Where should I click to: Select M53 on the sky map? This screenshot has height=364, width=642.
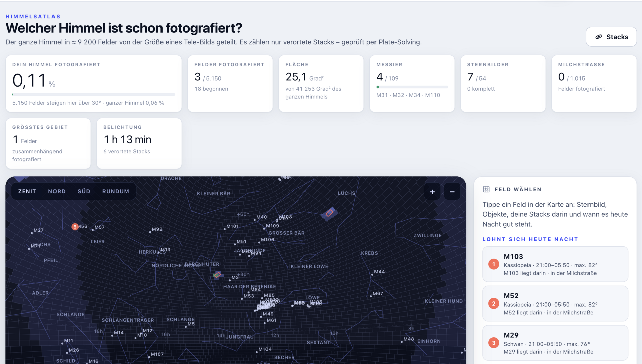pyautogui.click(x=242, y=299)
